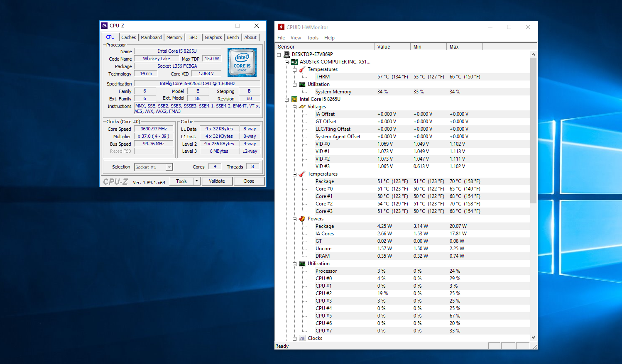Screen dimensions: 622x364
Task: Collapse the CPU Temperatures branch above Package
Action: [295, 174]
